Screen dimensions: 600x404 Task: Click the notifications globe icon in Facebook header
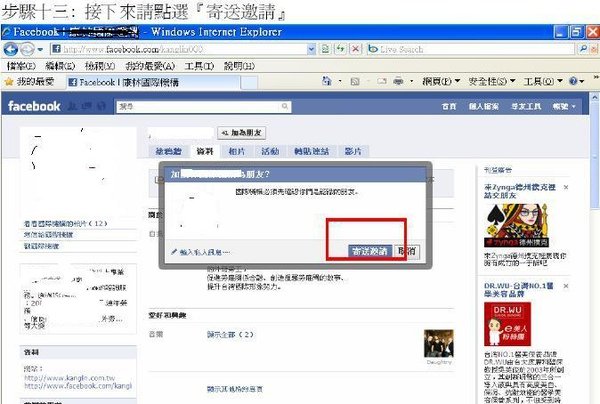point(101,106)
